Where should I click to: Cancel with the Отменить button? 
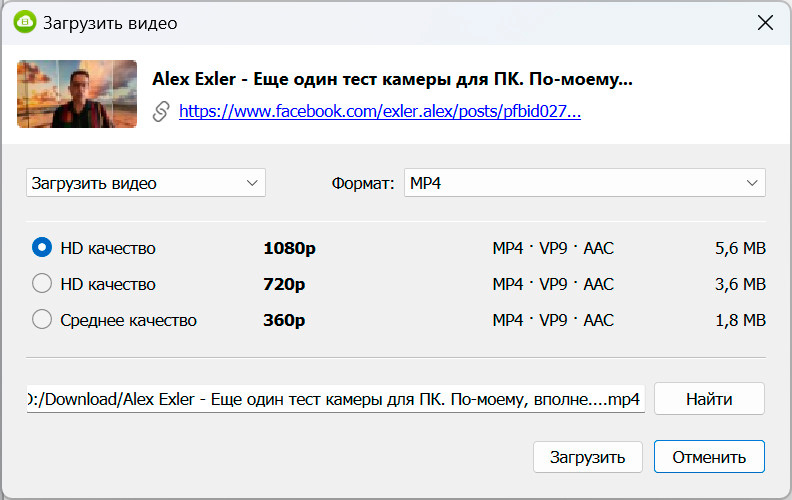pyautogui.click(x=709, y=457)
